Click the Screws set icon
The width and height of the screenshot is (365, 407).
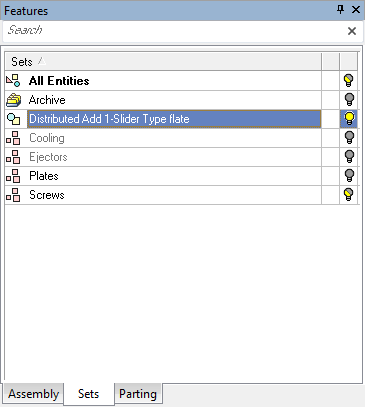tap(13, 195)
